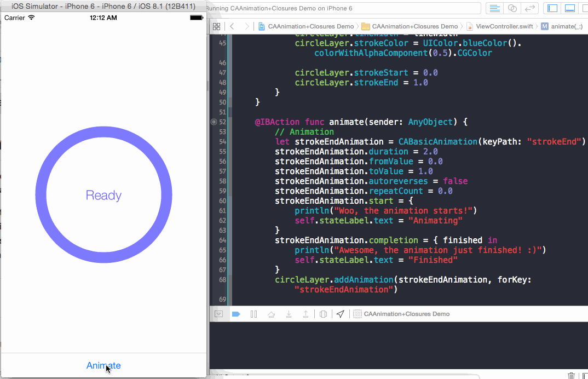Screen dimensions: 588x379
Task: Click CABasicAnimation in line 54
Action: click(x=437, y=142)
